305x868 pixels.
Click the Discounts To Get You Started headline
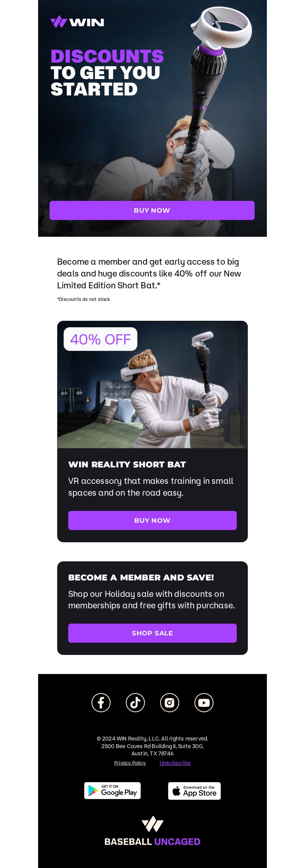pyautogui.click(x=107, y=73)
